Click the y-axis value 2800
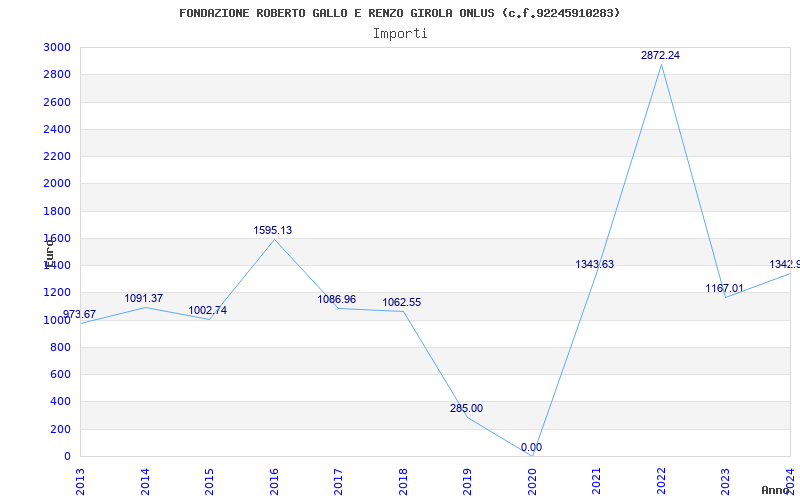The width and height of the screenshot is (800, 500). point(57,74)
